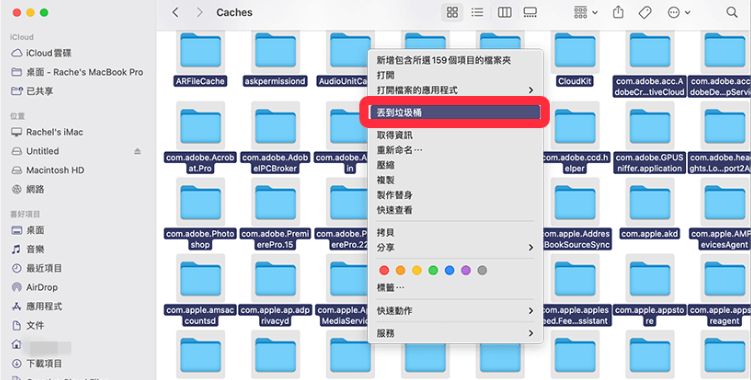
Task: Switch to gallery view
Action: 530,12
